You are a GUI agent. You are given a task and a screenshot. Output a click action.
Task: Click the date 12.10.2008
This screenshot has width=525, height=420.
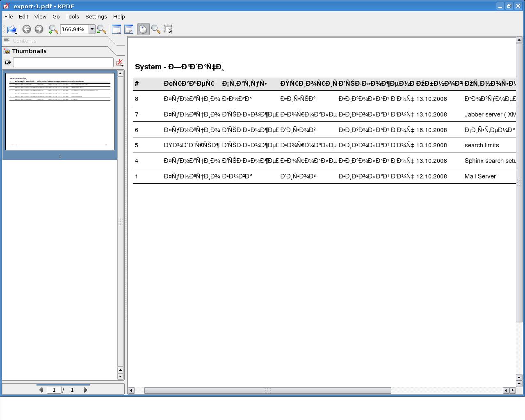point(431,176)
